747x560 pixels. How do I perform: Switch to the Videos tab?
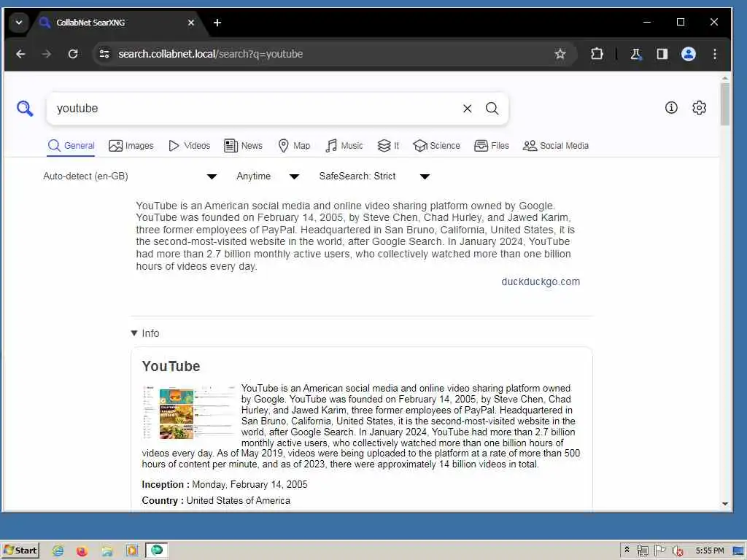click(190, 146)
